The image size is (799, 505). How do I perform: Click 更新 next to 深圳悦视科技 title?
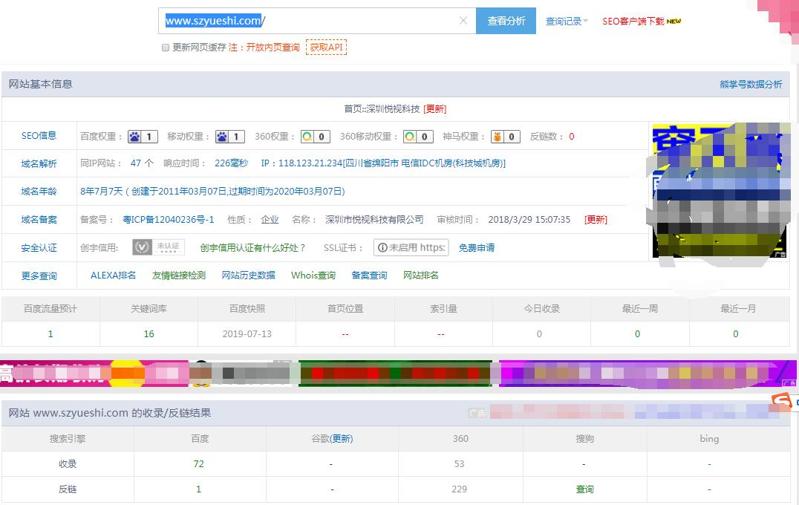click(435, 109)
